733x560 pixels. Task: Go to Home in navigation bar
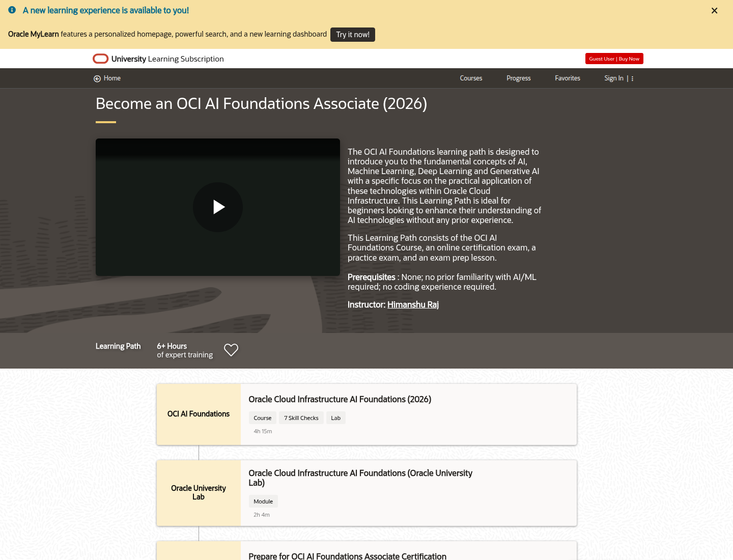(x=112, y=78)
